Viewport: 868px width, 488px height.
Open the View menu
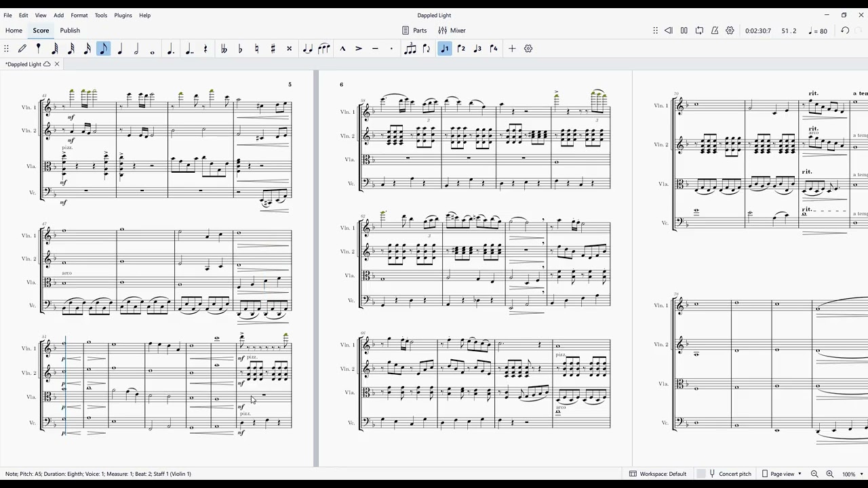tap(41, 15)
